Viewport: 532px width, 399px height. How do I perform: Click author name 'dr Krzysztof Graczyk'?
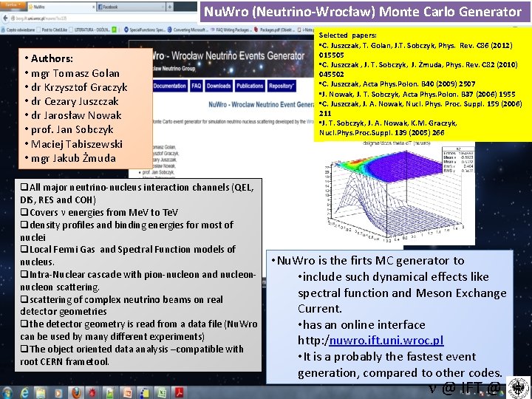click(79, 87)
